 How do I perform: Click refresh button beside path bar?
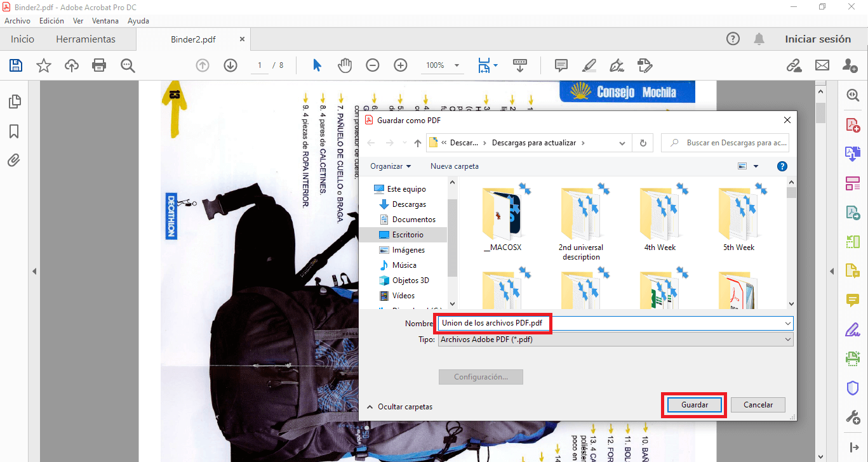pyautogui.click(x=643, y=143)
